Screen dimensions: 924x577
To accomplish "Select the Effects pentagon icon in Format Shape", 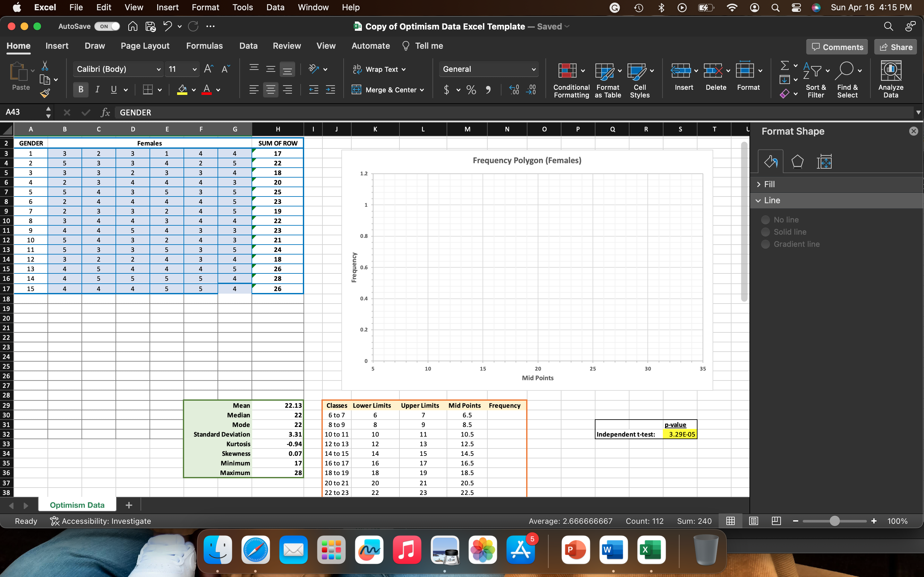I will (797, 162).
